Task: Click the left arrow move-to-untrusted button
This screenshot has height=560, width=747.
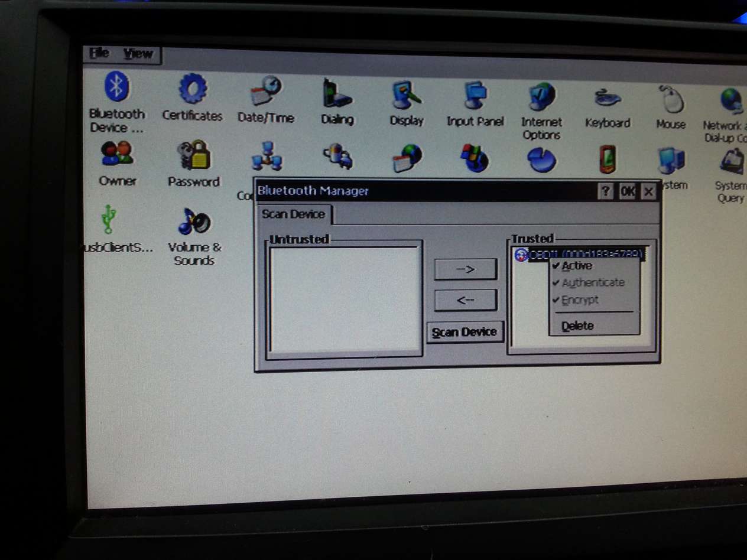Action: pyautogui.click(x=465, y=300)
